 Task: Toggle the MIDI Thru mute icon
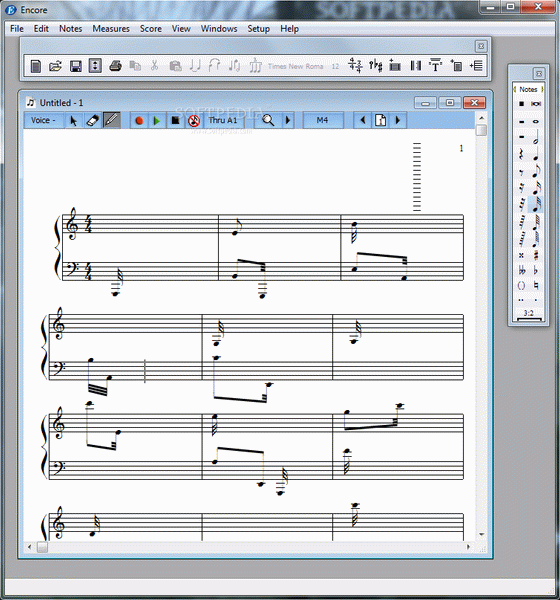tap(194, 121)
